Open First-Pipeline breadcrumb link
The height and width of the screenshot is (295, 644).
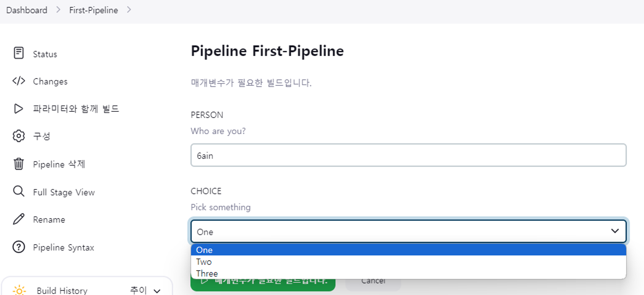pos(93,10)
